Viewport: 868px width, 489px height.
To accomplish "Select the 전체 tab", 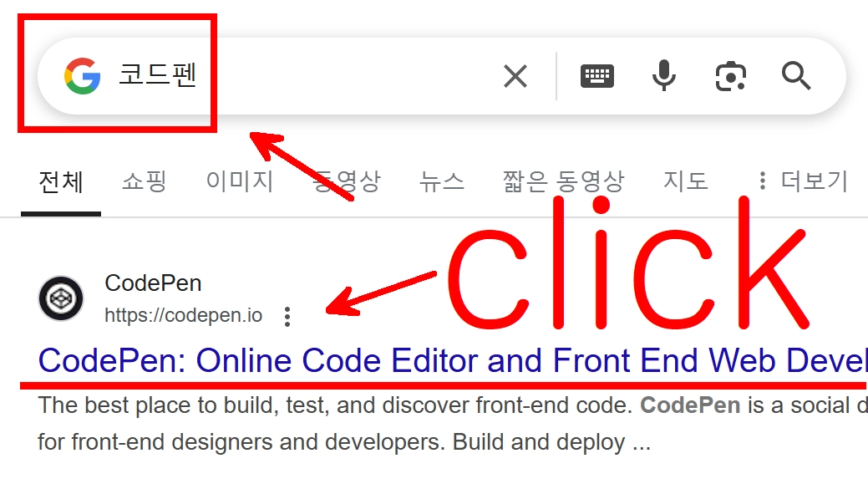I will click(61, 181).
